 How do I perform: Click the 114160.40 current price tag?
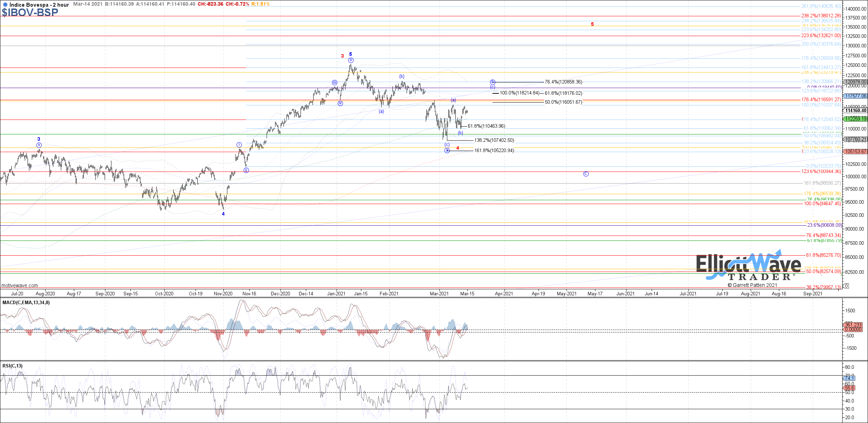click(x=856, y=111)
